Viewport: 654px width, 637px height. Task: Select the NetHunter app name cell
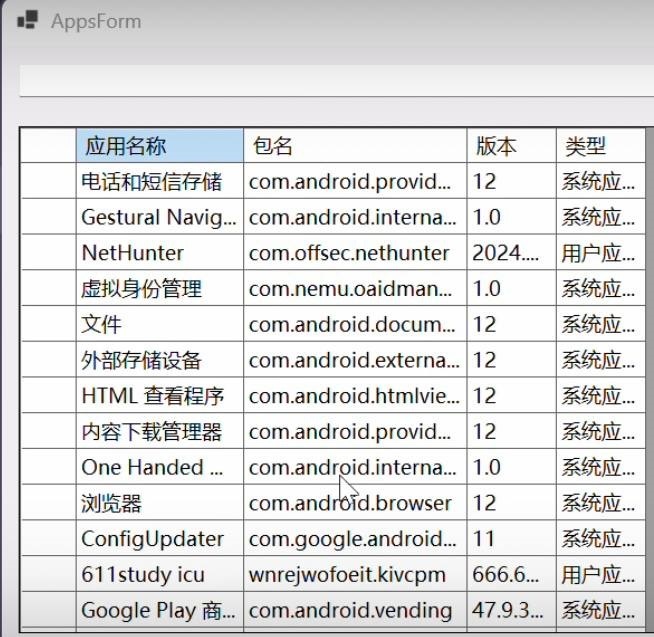159,253
